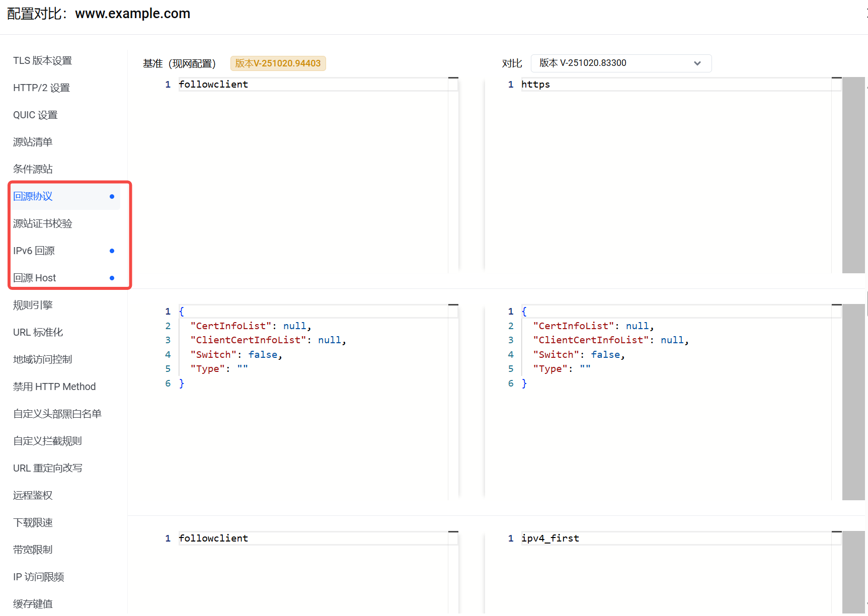This screenshot has width=868, height=616.
Task: Select 缓存键值 in the sidebar
Action: 33,604
